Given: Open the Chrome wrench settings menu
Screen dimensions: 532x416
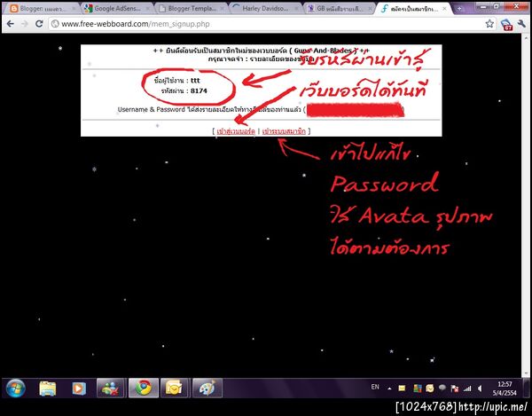Looking at the screenshot, I should (521, 24).
